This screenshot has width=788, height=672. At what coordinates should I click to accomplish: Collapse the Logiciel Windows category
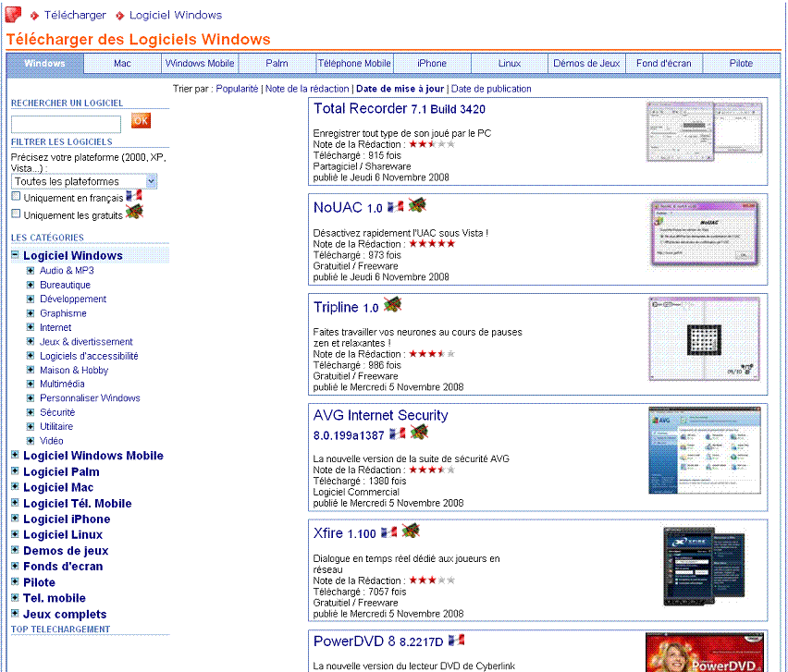pos(15,254)
